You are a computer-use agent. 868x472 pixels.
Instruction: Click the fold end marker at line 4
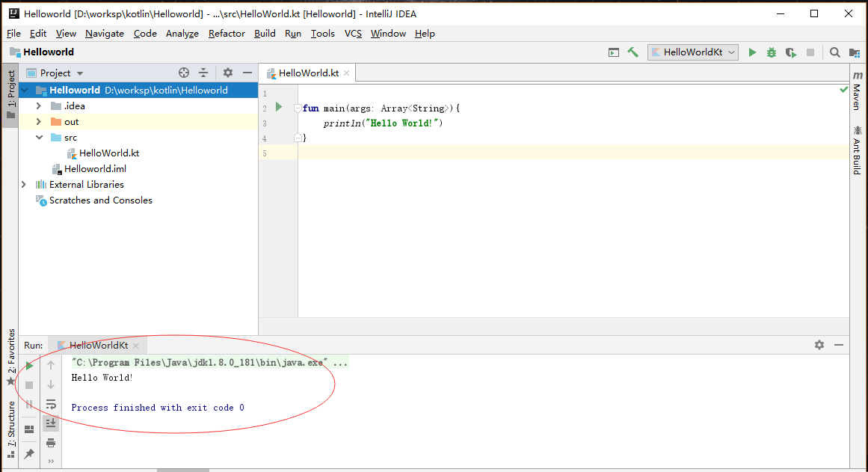(x=298, y=138)
